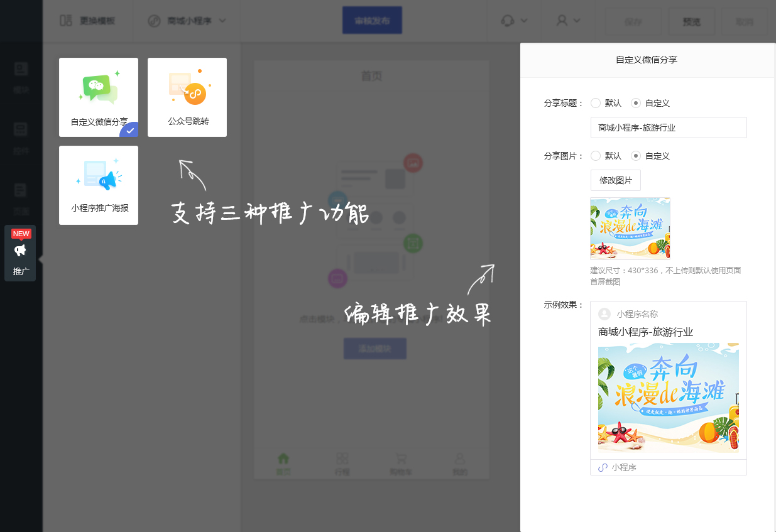Expand the user account dropdown arrow
Screen dimensions: 776x532
(x=577, y=21)
